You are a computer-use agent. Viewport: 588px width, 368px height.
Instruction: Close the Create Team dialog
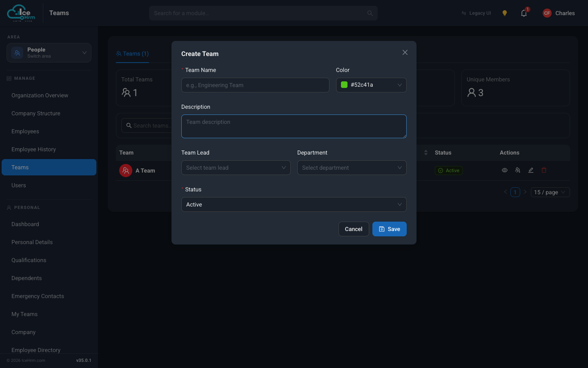point(405,52)
